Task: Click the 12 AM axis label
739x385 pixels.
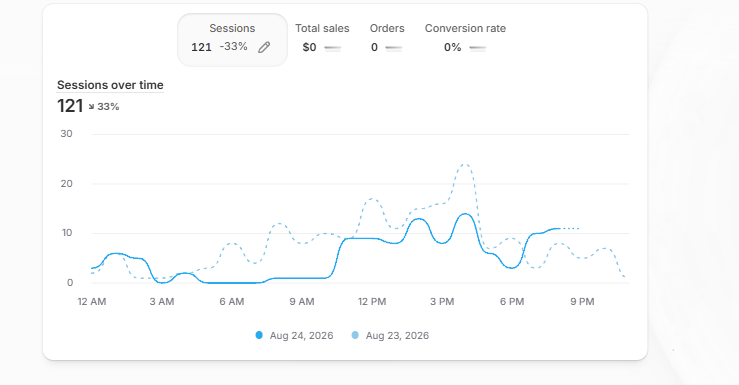Action: tap(92, 302)
